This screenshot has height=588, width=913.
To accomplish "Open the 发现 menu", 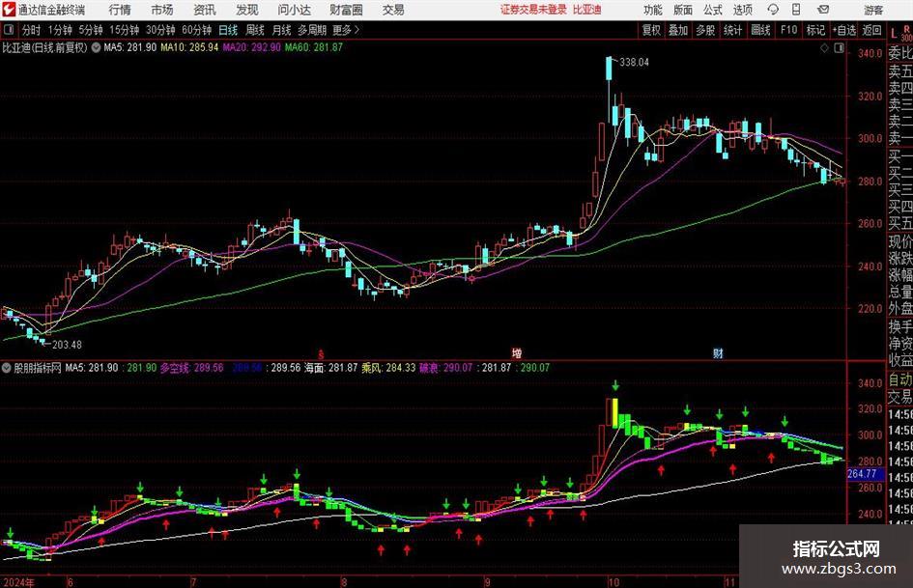I will (247, 10).
